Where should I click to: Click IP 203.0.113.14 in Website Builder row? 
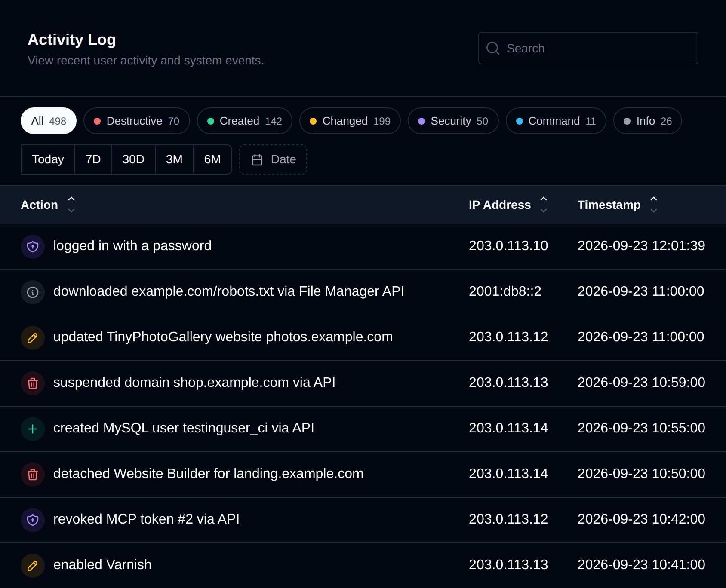pyautogui.click(x=508, y=473)
